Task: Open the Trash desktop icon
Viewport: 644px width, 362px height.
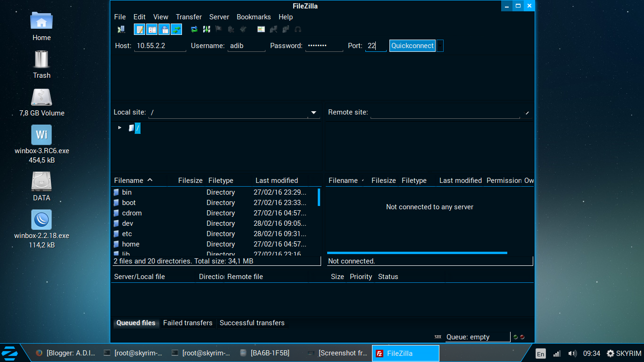Action: tap(41, 59)
